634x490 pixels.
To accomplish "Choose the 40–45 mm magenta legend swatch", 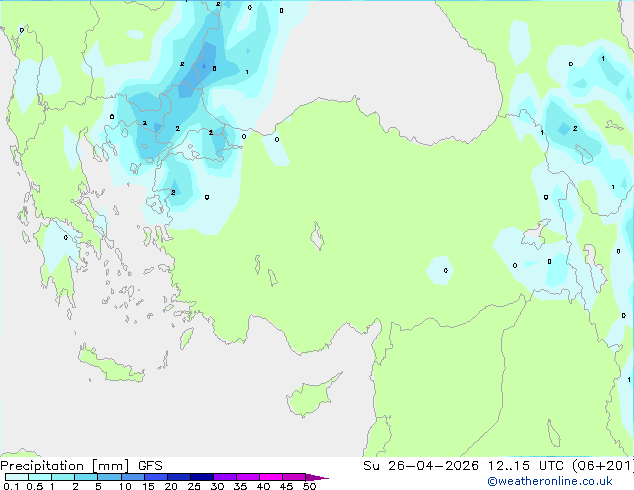I will click(x=271, y=477).
